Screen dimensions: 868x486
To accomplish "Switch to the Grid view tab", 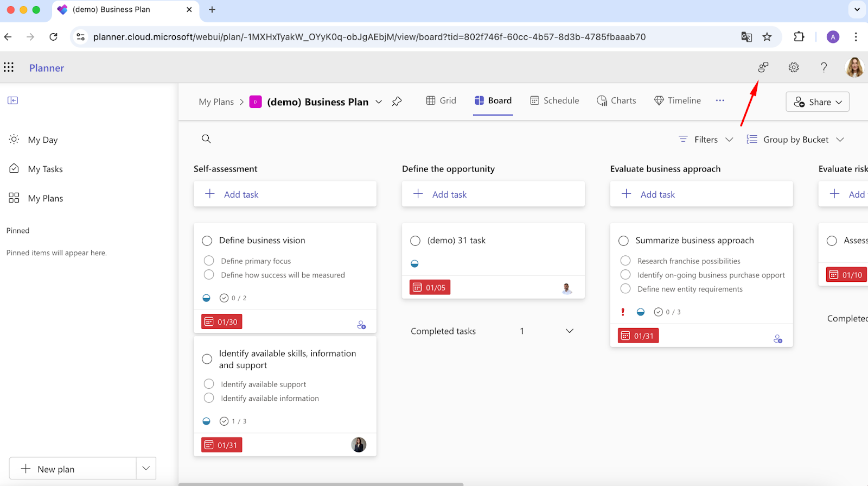I will click(x=441, y=100).
